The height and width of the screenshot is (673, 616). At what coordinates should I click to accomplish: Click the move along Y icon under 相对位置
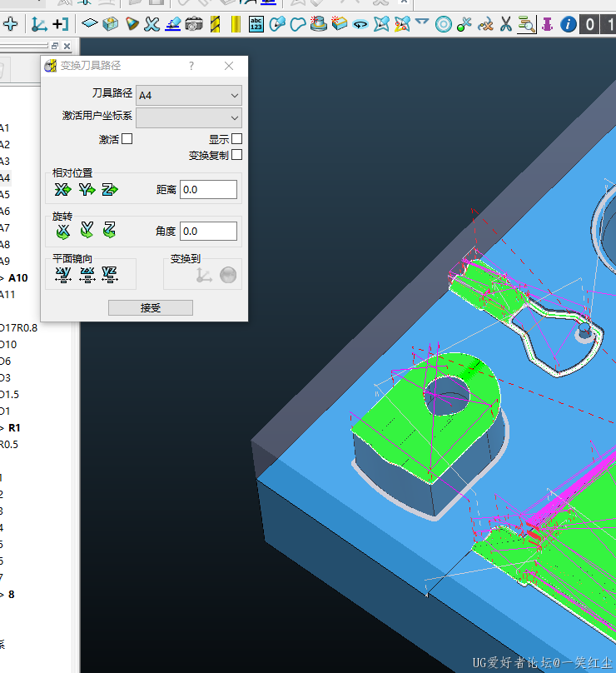[87, 189]
